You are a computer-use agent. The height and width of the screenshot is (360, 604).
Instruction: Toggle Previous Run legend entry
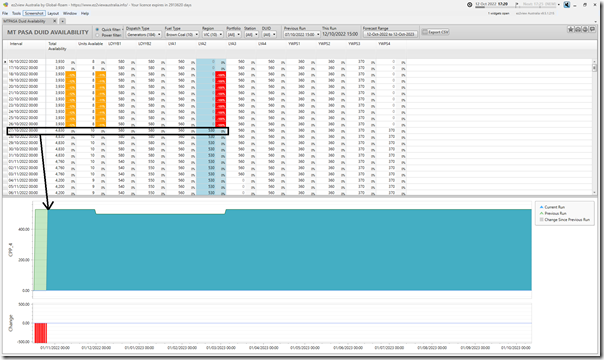[x=553, y=213]
